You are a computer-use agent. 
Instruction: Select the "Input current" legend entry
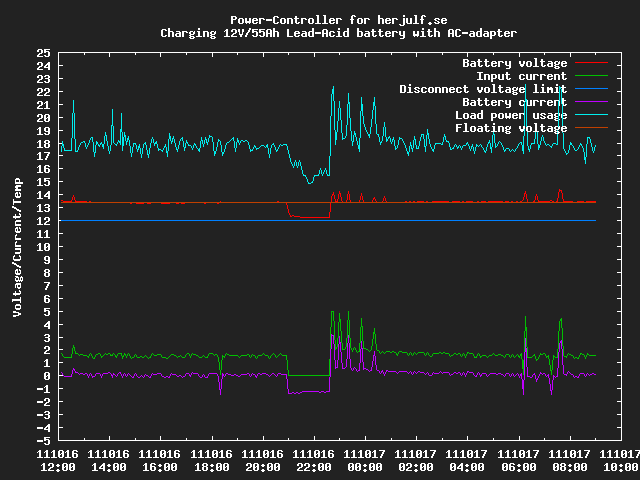(x=521, y=76)
